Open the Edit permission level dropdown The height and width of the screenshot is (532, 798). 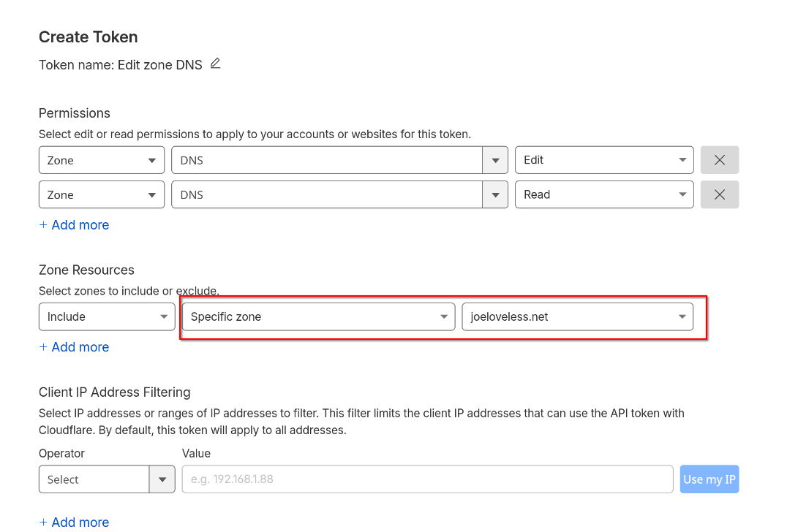pyautogui.click(x=603, y=160)
